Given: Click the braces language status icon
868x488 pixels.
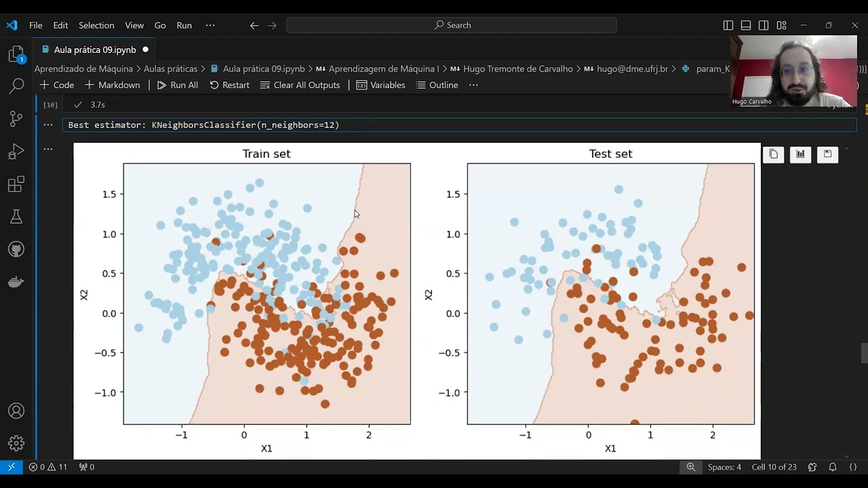Looking at the screenshot, I should pyautogui.click(x=853, y=467).
